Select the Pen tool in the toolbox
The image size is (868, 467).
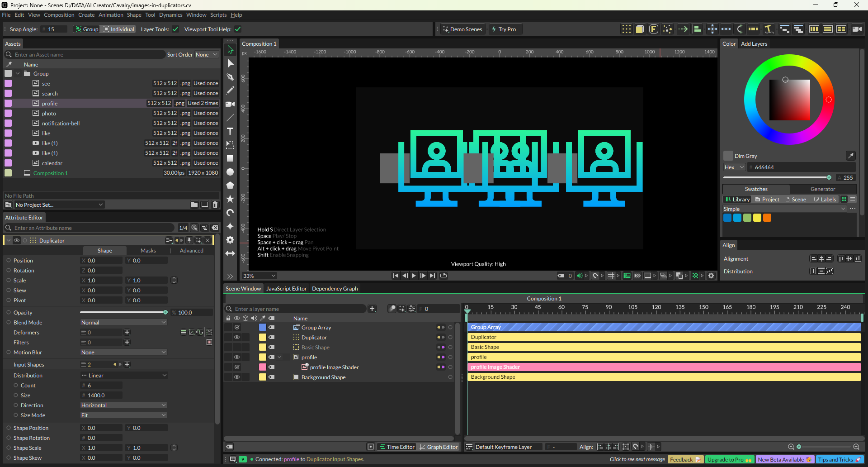pos(230,77)
